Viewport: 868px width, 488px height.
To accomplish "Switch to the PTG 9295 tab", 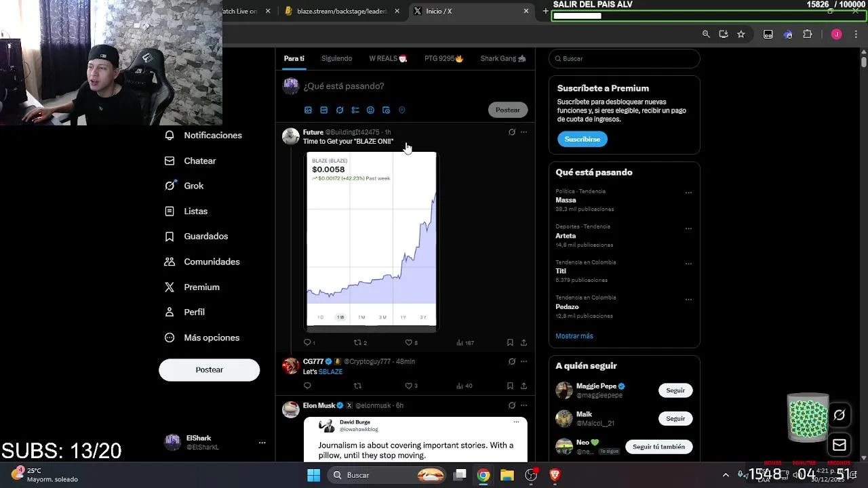I will [x=443, y=58].
